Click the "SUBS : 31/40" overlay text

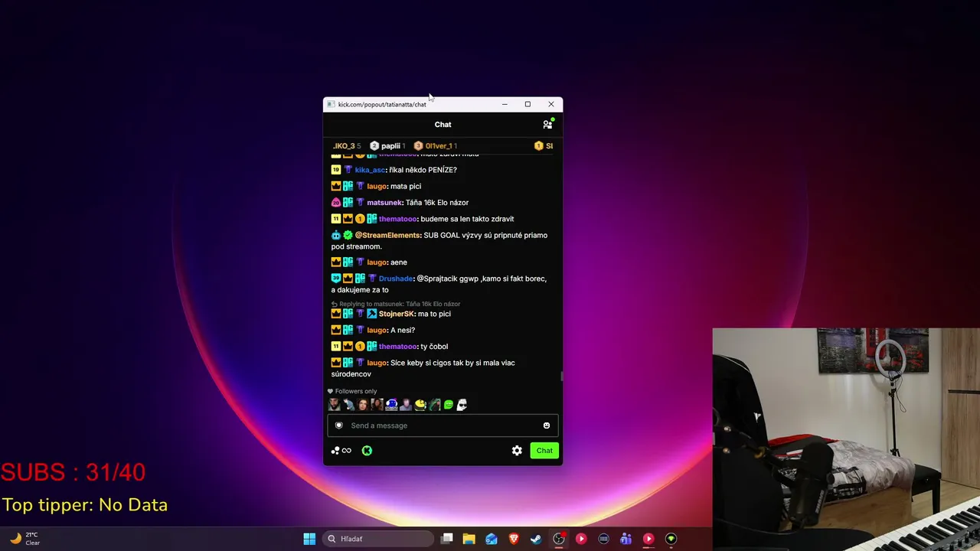click(73, 472)
